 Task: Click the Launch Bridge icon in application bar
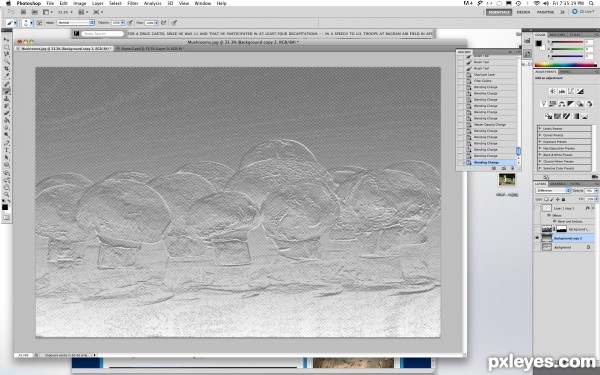tap(23, 12)
